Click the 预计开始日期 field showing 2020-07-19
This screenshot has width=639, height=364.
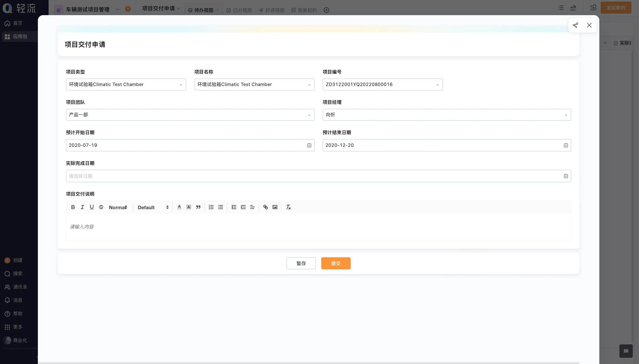(x=190, y=145)
